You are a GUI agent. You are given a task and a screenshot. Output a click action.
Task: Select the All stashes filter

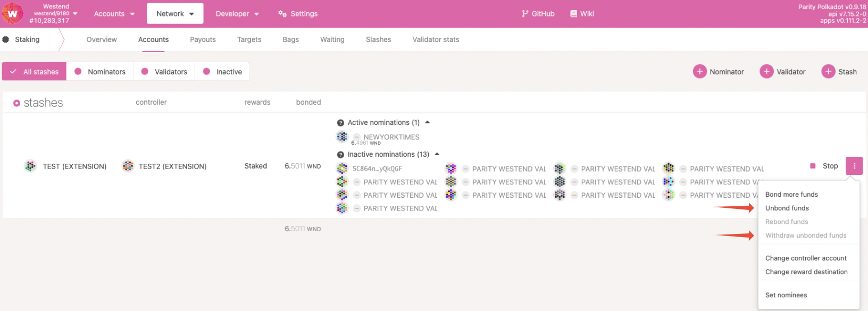click(x=35, y=72)
